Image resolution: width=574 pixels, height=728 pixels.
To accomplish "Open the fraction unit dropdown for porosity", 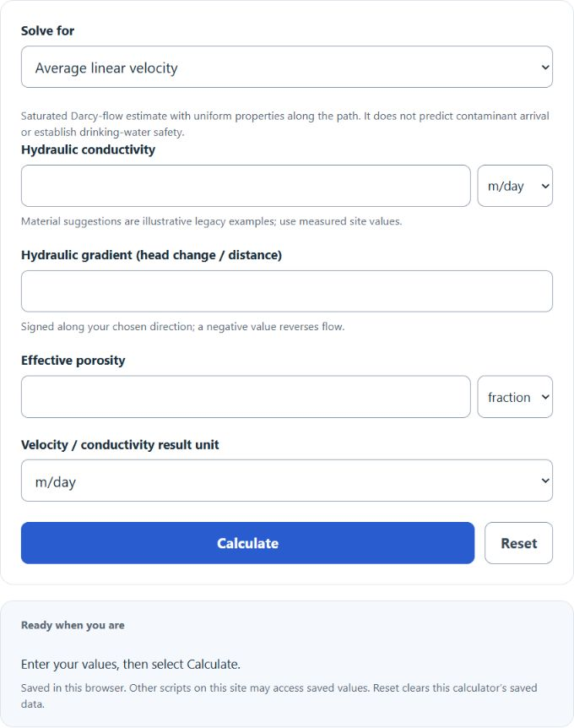I will 515,396.
